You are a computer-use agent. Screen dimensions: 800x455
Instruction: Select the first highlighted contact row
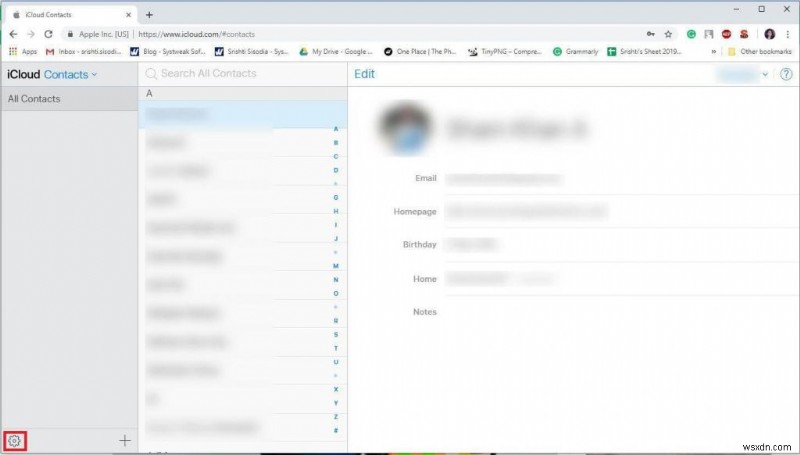coord(242,114)
